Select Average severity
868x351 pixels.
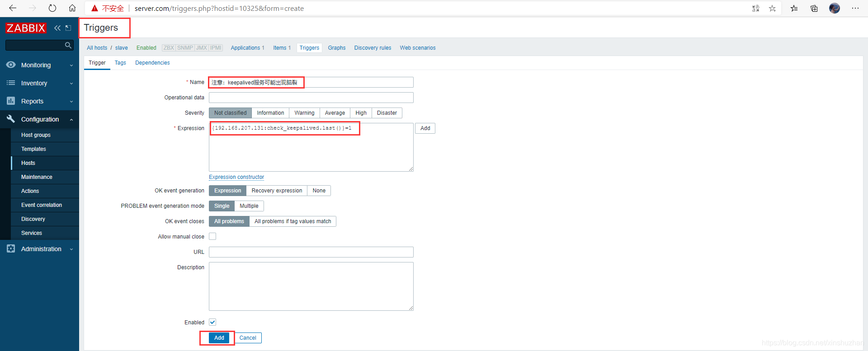[335, 113]
